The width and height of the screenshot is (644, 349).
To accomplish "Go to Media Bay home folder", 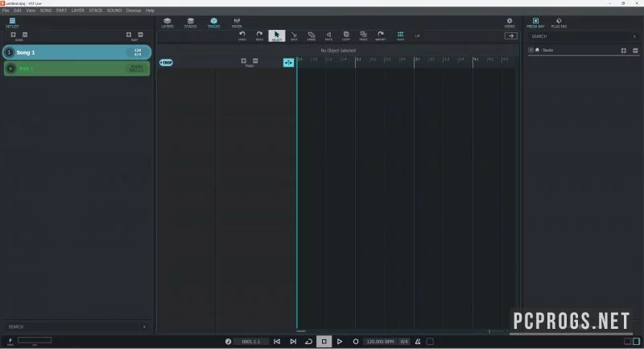I will (537, 50).
